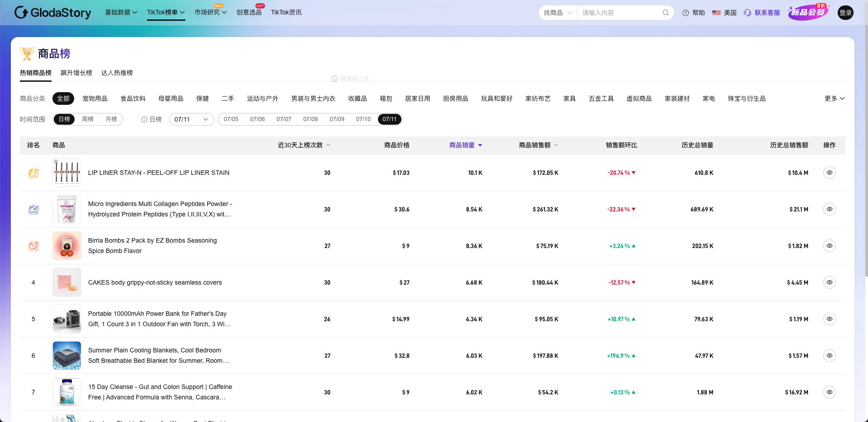Switch time range to 周榜
Viewport: 868px width, 422px height.
pos(88,119)
